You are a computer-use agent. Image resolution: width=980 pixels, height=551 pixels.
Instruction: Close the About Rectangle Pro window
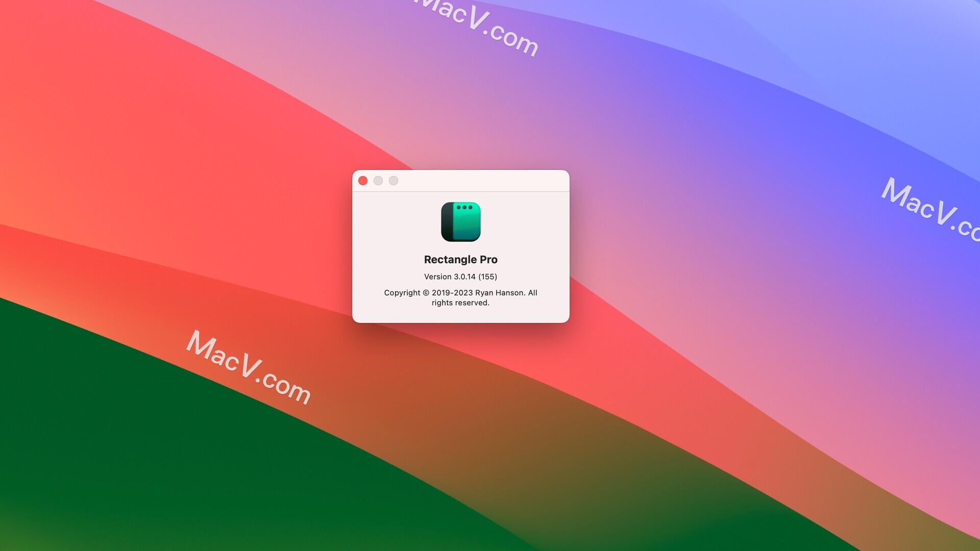[x=363, y=181]
